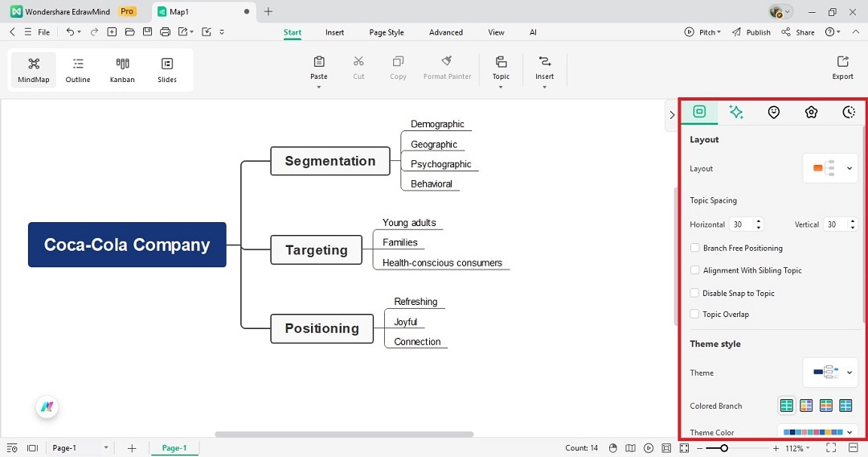Screen dimensions: 868x457
Task: Switch to Outline view mode
Action: point(78,70)
